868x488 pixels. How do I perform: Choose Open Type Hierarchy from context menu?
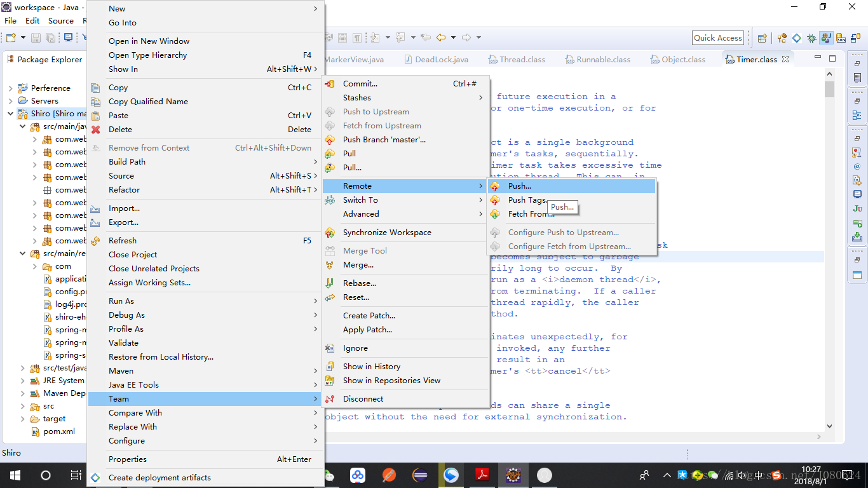pos(205,55)
